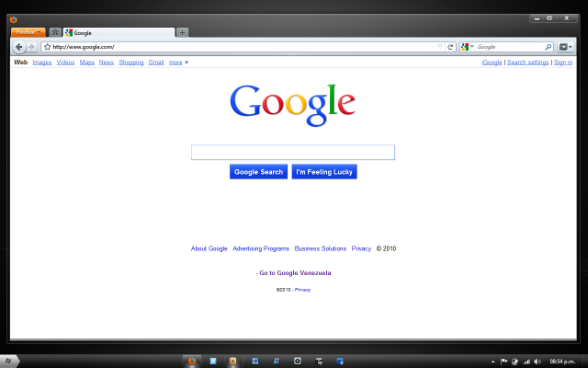
Task: Click the Sign in link
Action: point(563,63)
